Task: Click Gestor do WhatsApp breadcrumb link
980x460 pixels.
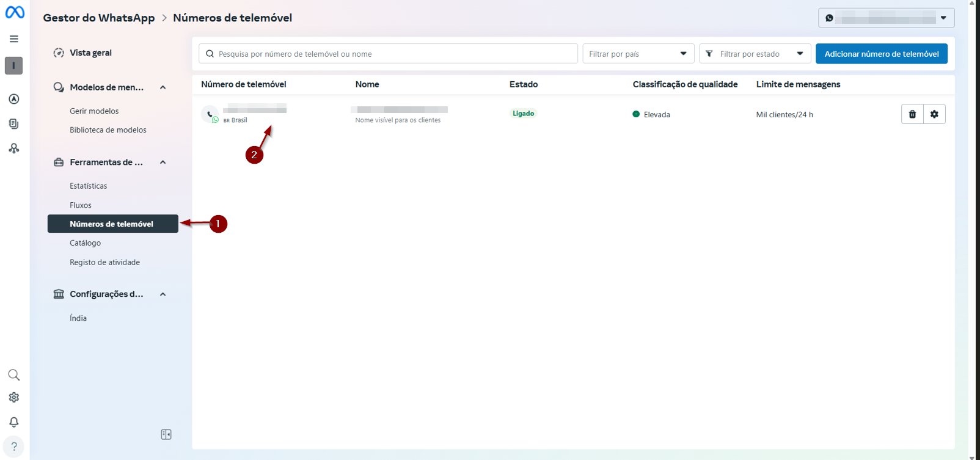Action: tap(99, 18)
